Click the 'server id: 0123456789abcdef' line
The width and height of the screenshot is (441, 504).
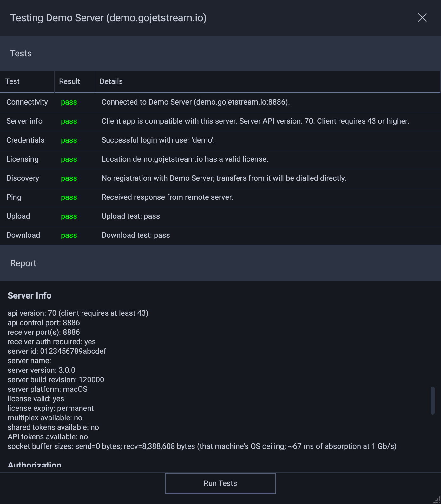[57, 351]
